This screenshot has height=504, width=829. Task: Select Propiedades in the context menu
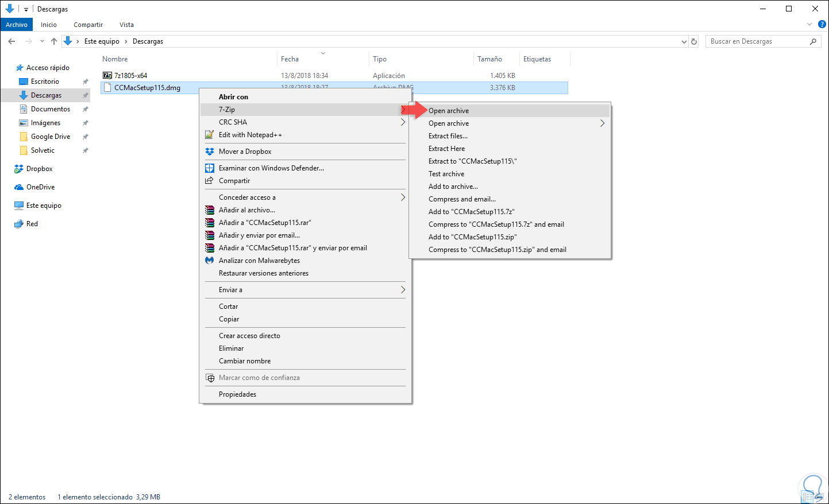pos(237,394)
